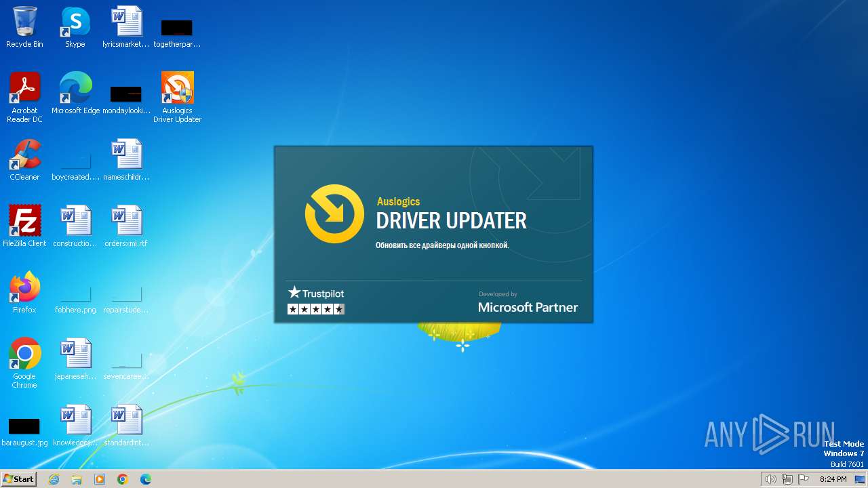Click the yellow Driver Updater splash logo
Screen dimensions: 868x488
click(334, 213)
